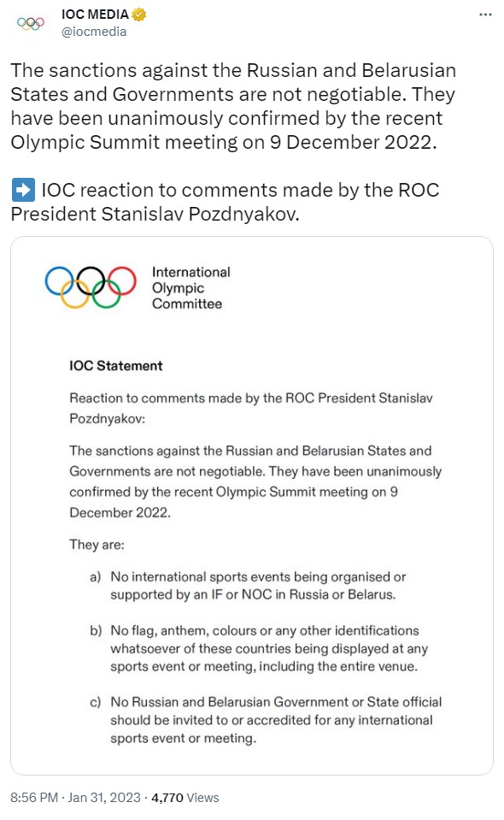Open the attached IOC Statement image

tap(252, 505)
